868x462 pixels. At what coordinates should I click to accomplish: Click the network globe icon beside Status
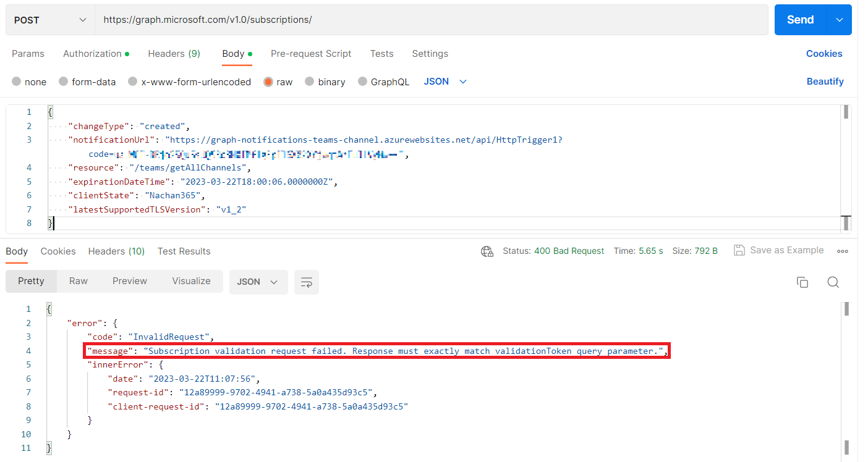coord(487,251)
